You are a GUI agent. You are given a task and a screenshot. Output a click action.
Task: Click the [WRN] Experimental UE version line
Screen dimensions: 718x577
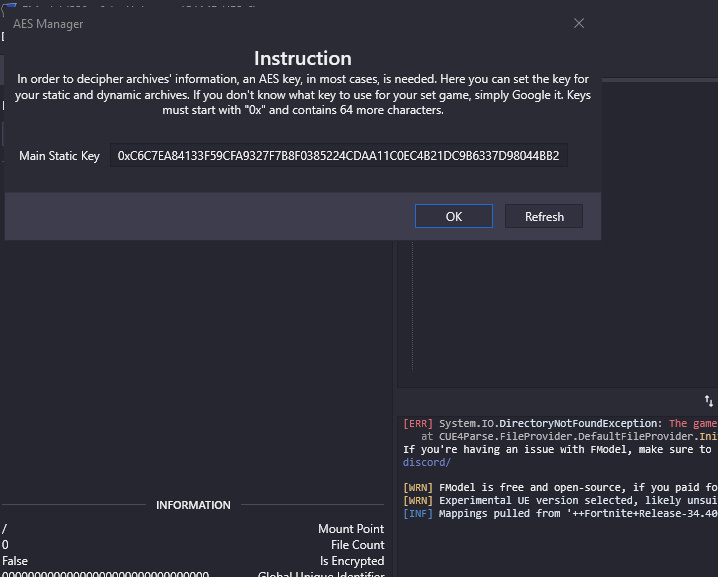[x=560, y=501]
